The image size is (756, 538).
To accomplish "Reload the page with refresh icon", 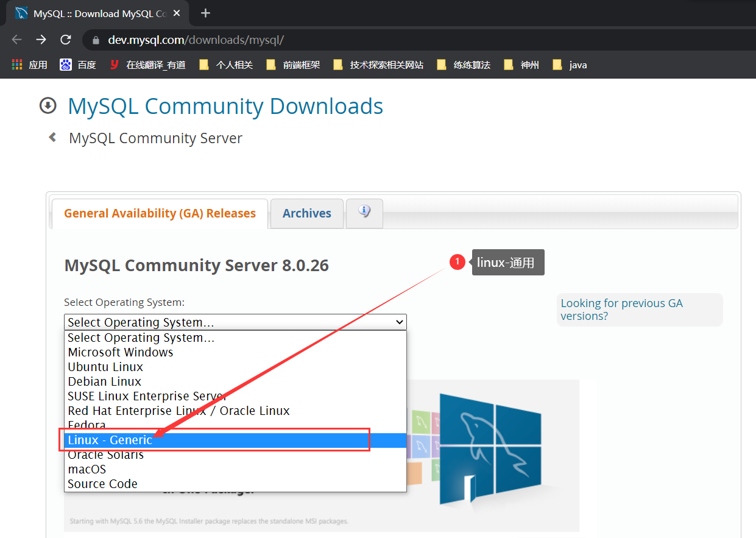I will coord(66,40).
